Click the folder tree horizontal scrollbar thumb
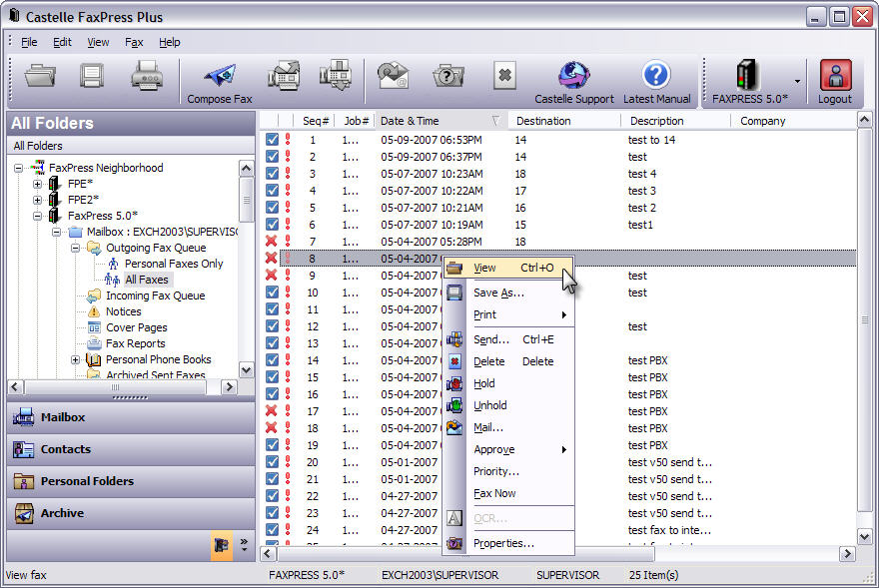Image resolution: width=879 pixels, height=588 pixels. (116, 387)
